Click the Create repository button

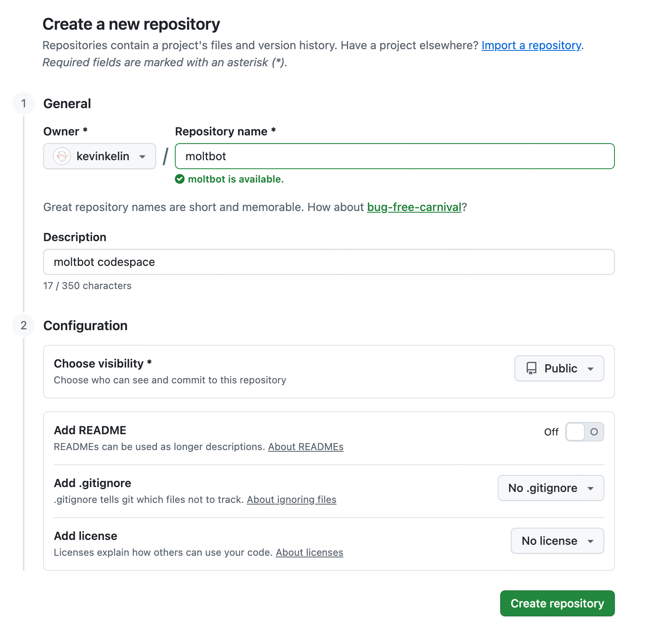[557, 603]
